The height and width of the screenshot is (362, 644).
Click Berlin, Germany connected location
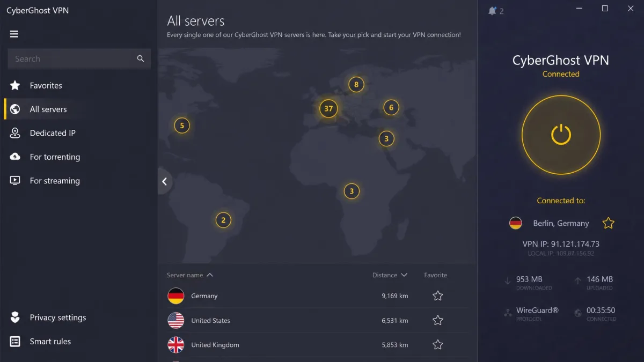pos(561,224)
